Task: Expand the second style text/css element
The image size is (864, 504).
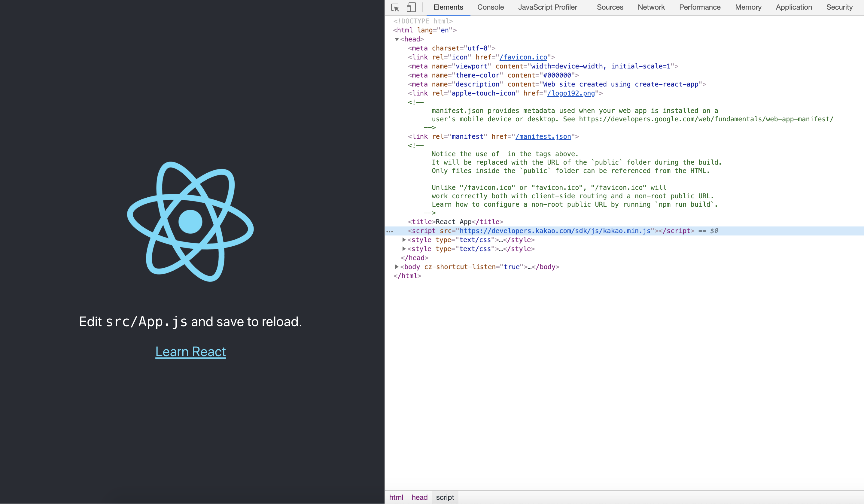Action: (x=404, y=249)
